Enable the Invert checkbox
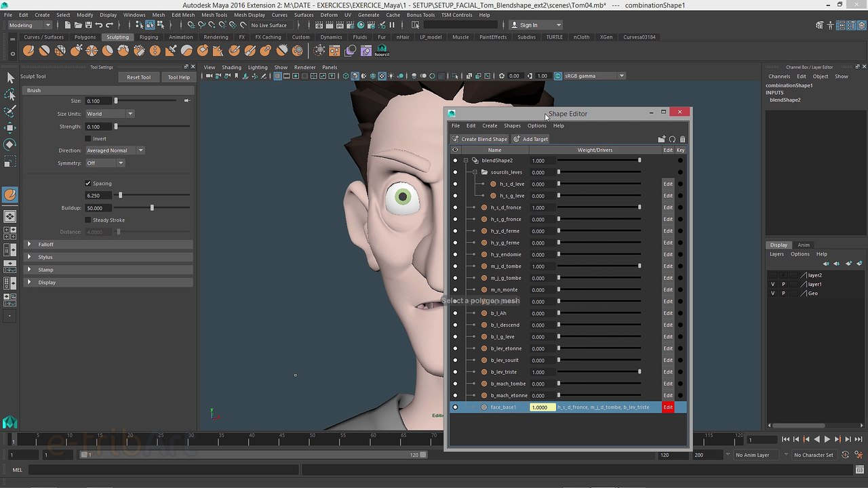Viewport: 868px width, 488px height. tap(88, 138)
